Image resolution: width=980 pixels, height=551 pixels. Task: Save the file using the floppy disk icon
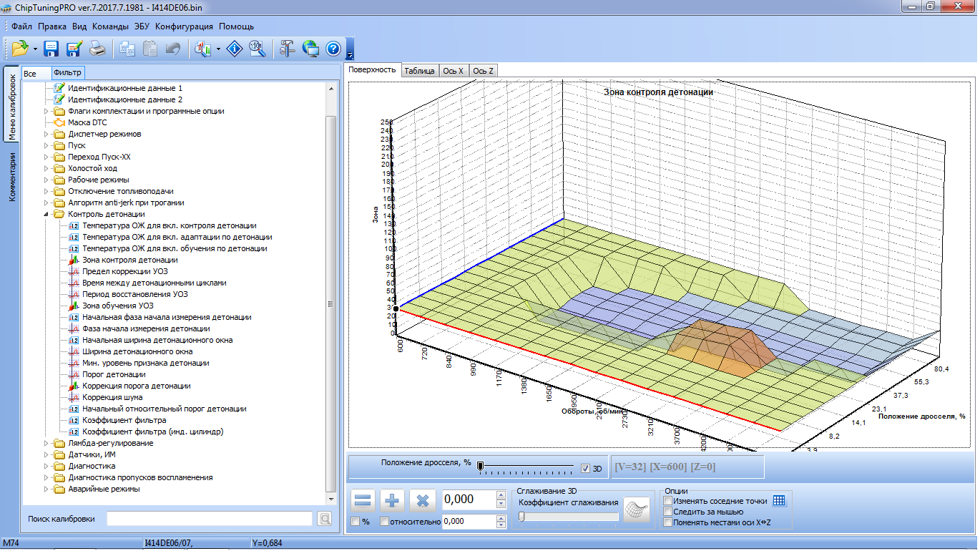tap(52, 49)
